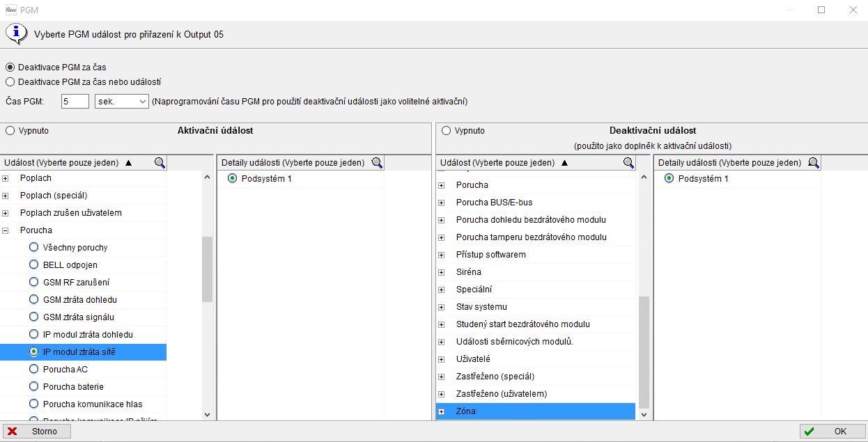
Task: Click the activation event list scrollbar thumb
Action: (x=207, y=269)
